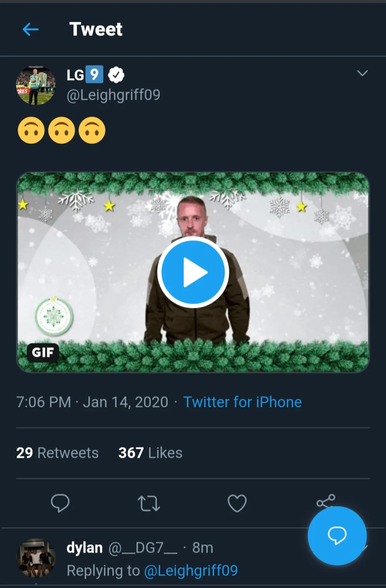Click the upside-down face emoji
Viewport: 386px width, 588px height.
click(x=31, y=130)
